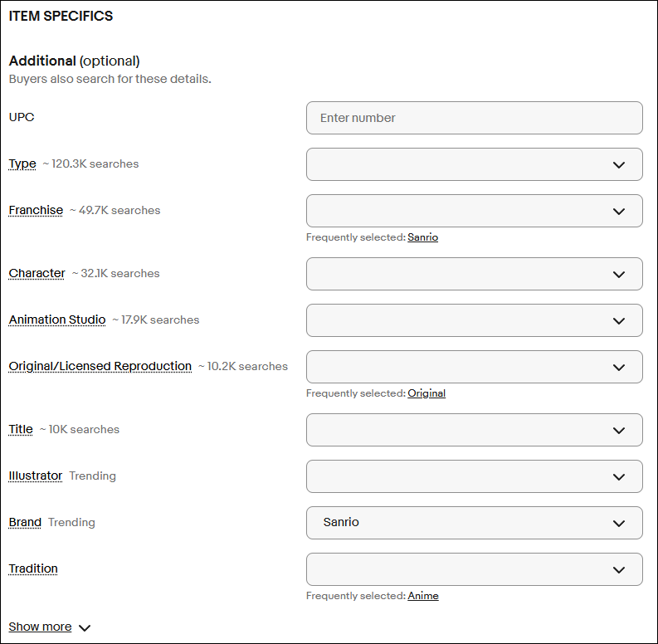Screen dimensions: 658x644
Task: Open the Franchise dropdown menu
Action: [474, 211]
